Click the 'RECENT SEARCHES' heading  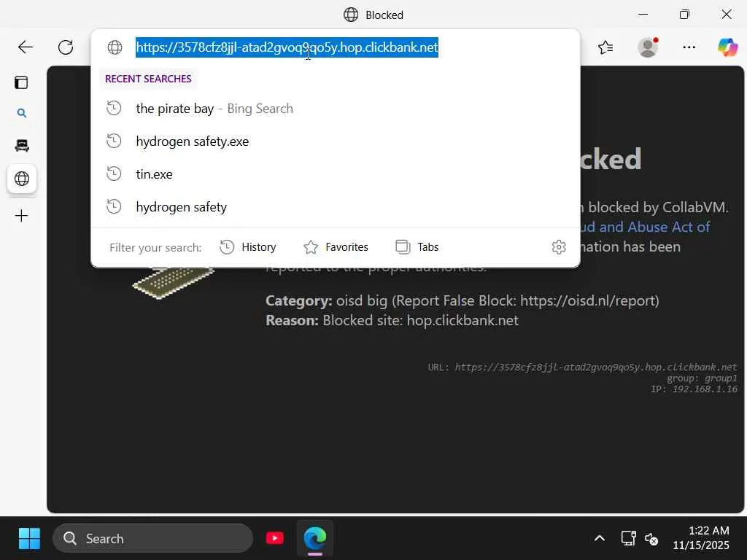pos(148,79)
